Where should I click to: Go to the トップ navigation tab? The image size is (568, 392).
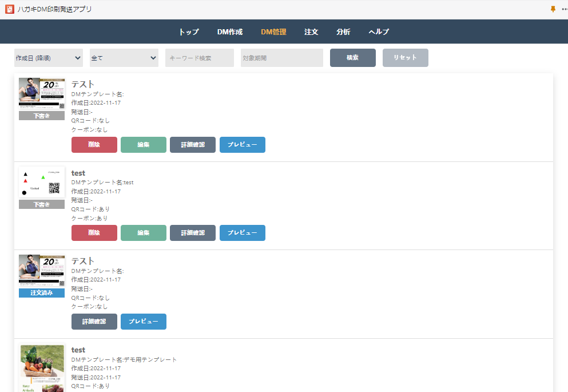tap(189, 32)
